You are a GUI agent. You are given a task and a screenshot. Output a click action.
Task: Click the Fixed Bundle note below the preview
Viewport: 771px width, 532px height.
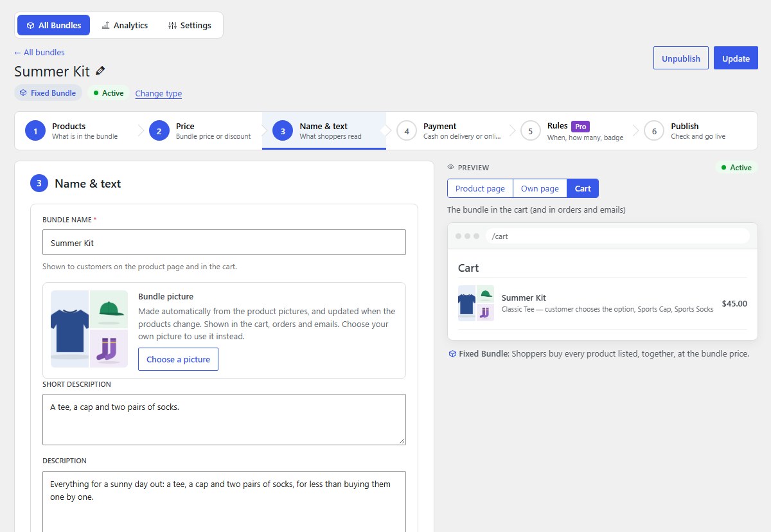point(599,353)
